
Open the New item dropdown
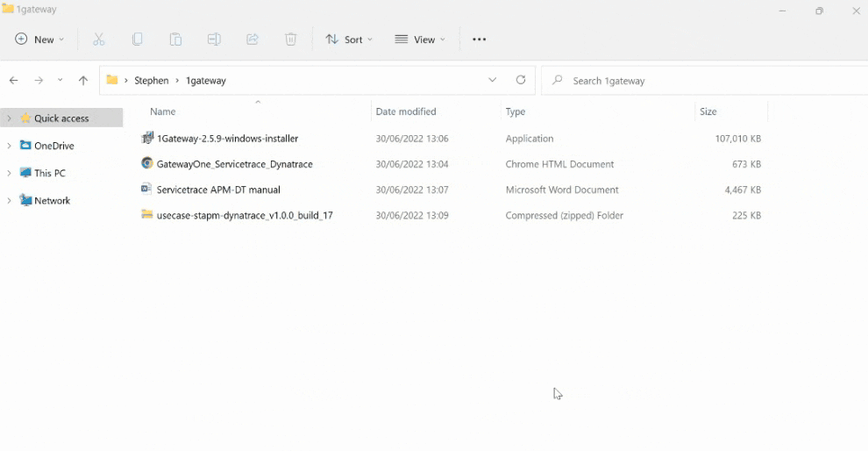[x=39, y=39]
